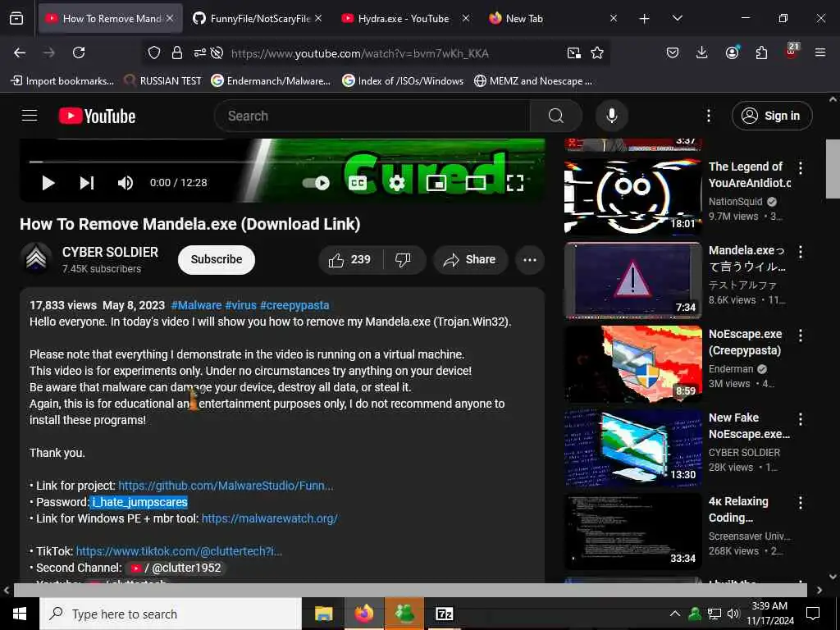Viewport: 840px width, 630px height.
Task: Open Windows Start menu
Action: tap(20, 614)
